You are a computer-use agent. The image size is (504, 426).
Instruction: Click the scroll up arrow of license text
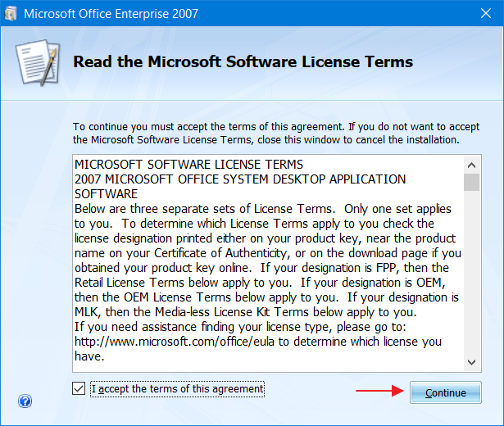[471, 165]
